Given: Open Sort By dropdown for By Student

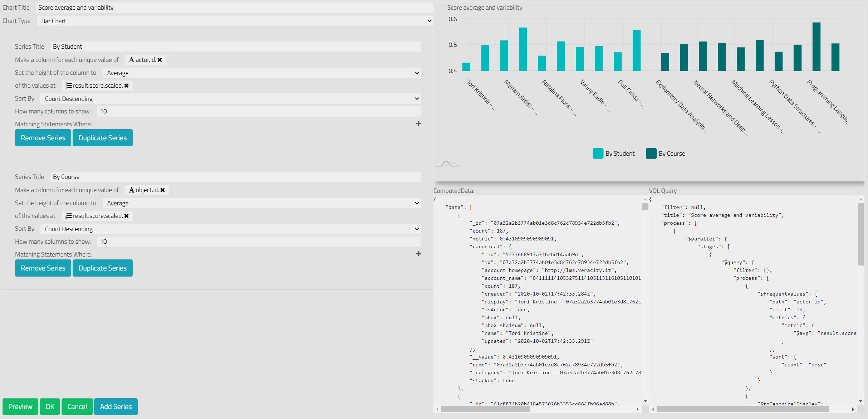Looking at the screenshot, I should [x=230, y=99].
